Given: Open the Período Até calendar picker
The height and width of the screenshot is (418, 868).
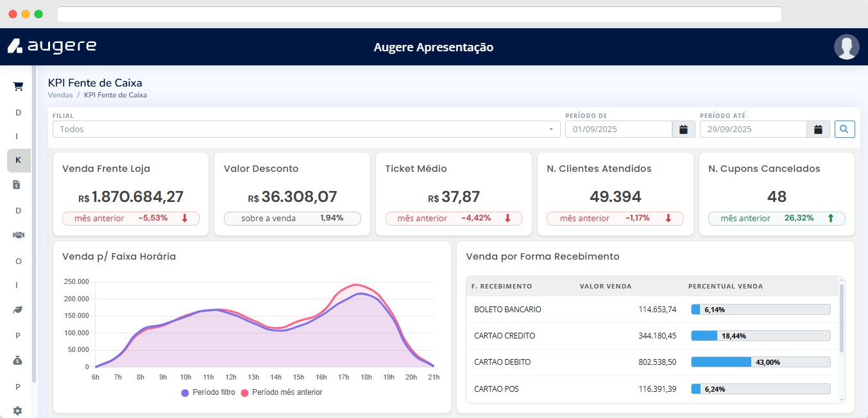Looking at the screenshot, I should click(x=818, y=130).
